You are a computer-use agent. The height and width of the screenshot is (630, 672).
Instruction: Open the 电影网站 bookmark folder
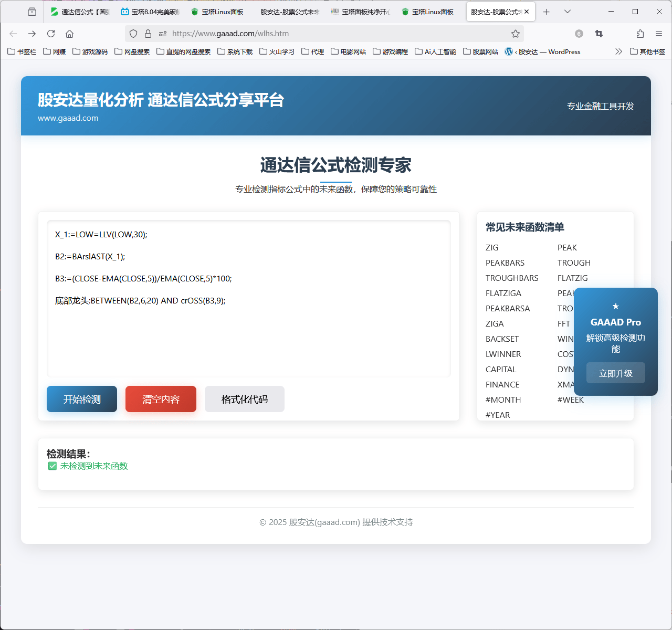tap(349, 51)
